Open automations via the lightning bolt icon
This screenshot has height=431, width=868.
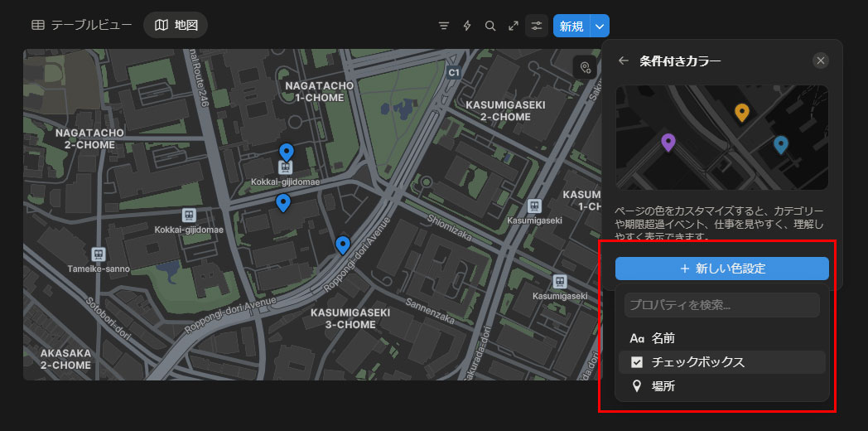(x=467, y=26)
